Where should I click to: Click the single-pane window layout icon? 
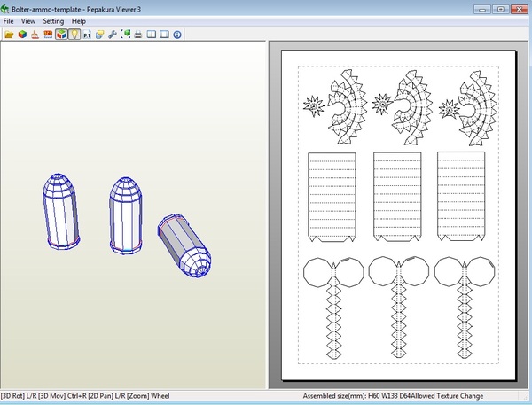[164, 35]
